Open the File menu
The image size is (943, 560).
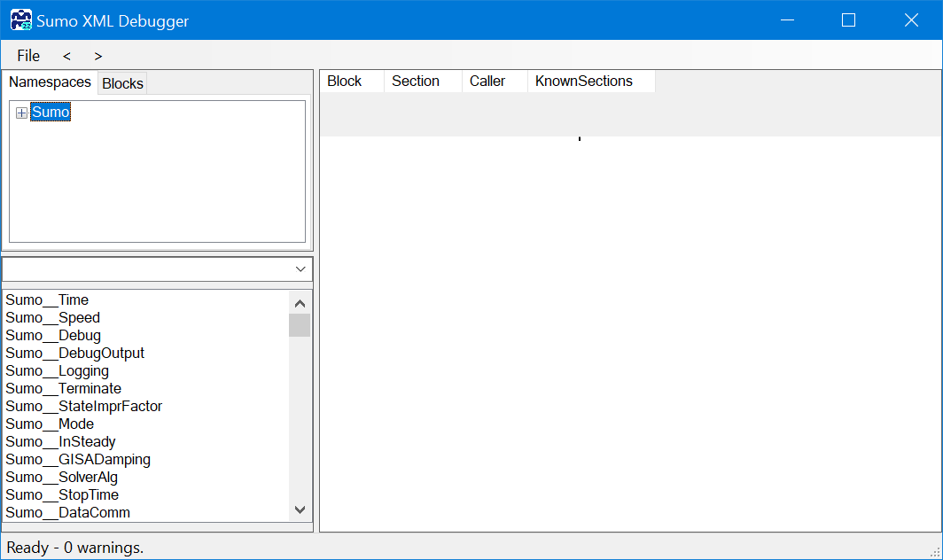coord(28,56)
